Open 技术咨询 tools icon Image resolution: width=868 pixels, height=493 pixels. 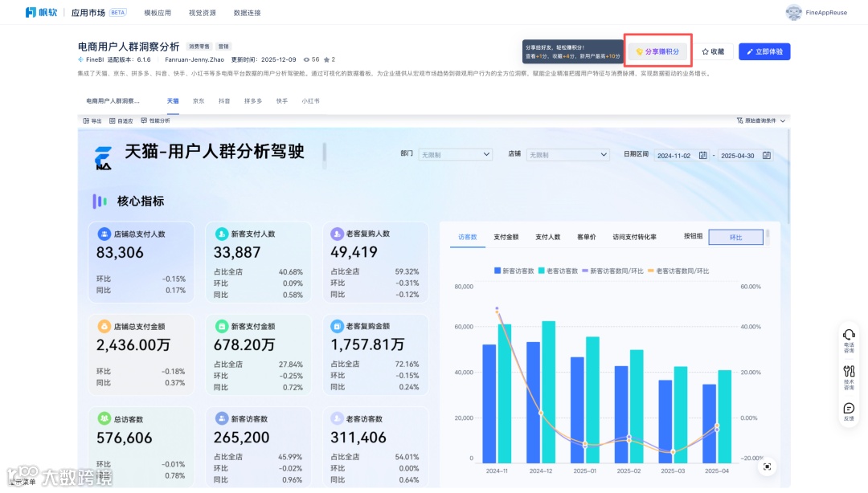pos(849,371)
